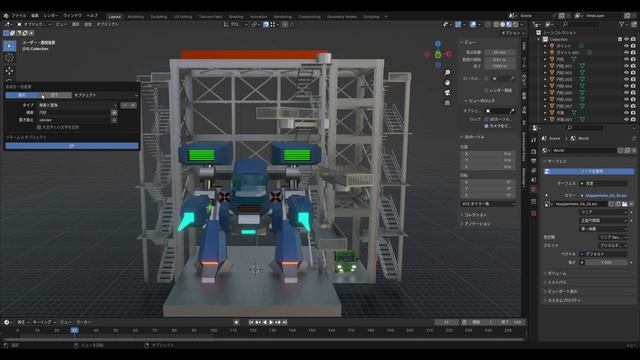Click the Clip Start value field in the View panel
640x360 pixels.
500,60
